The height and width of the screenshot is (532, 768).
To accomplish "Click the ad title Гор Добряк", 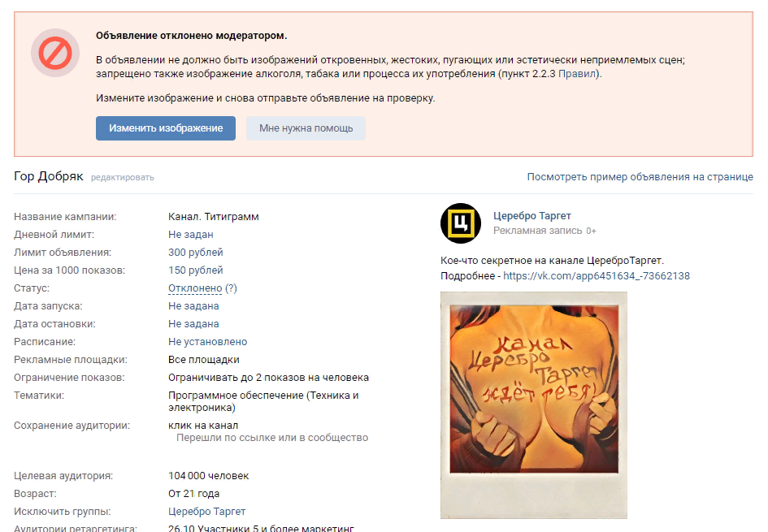I will pos(49,176).
